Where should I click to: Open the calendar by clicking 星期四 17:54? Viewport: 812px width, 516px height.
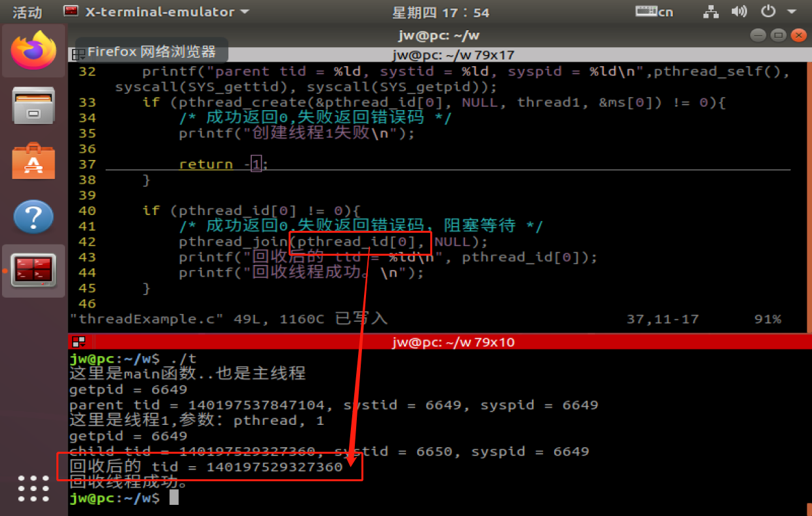[440, 11]
